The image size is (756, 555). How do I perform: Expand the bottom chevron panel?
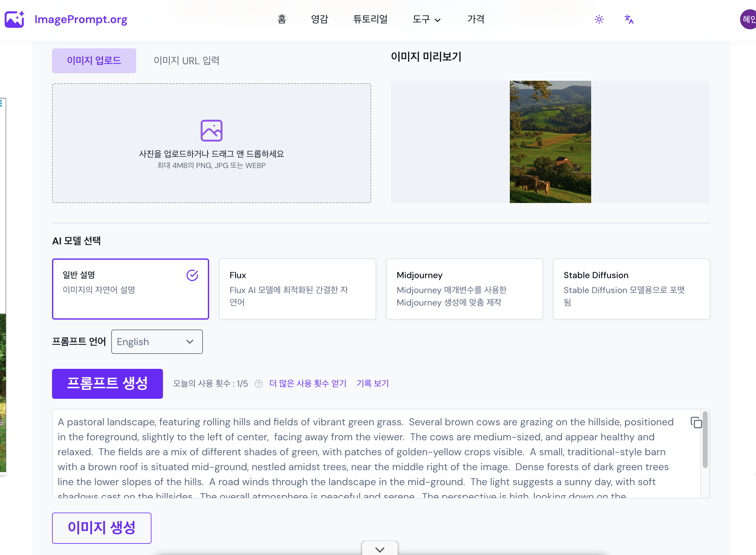[x=380, y=549]
